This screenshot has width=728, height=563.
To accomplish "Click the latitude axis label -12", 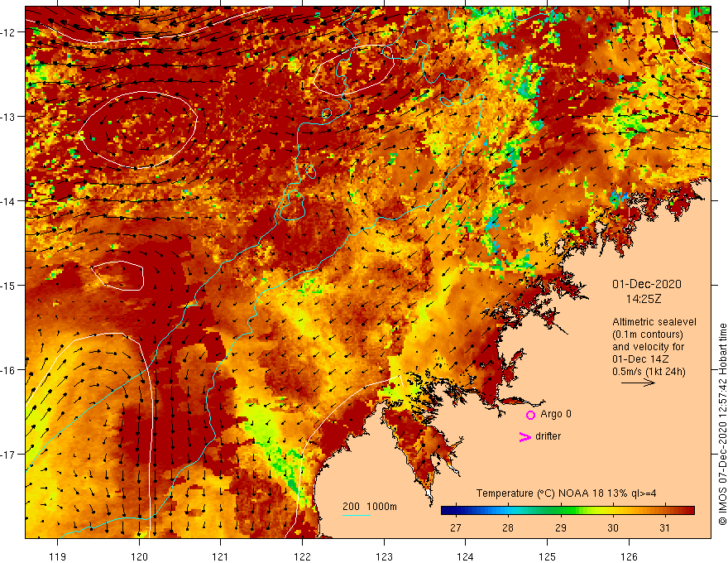I will [x=9, y=32].
